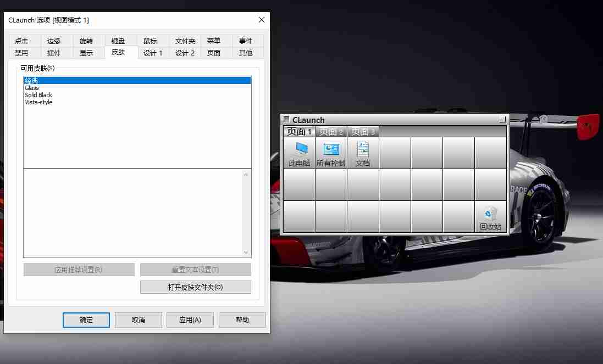Open 帮助 from the dialog
This screenshot has width=603, height=364.
(x=242, y=320)
